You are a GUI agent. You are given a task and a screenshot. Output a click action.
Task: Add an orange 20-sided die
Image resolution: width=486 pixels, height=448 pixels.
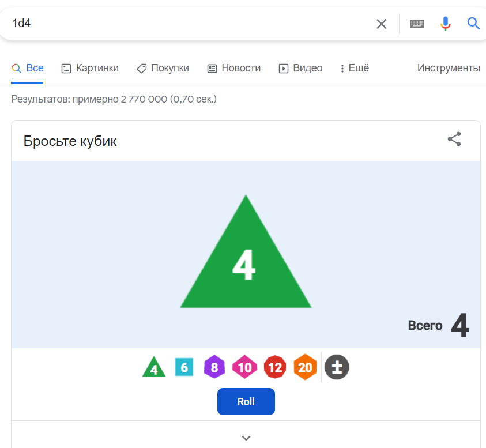(x=305, y=367)
